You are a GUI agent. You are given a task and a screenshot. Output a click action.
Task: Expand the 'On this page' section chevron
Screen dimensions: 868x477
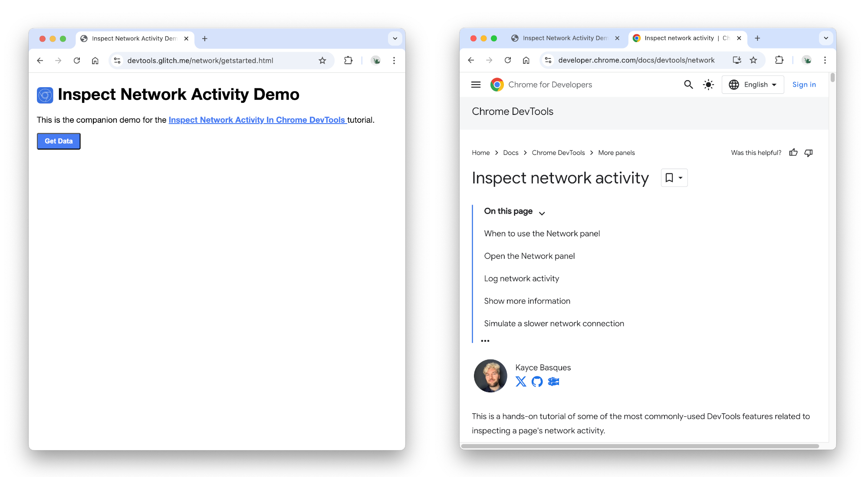pos(541,212)
